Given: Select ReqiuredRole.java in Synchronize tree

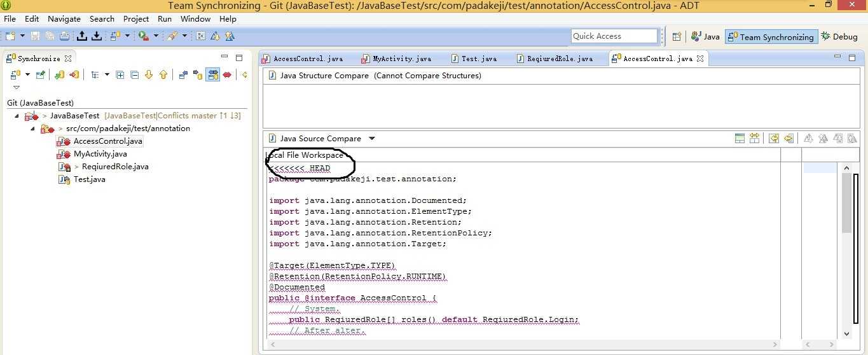Looking at the screenshot, I should (x=115, y=167).
